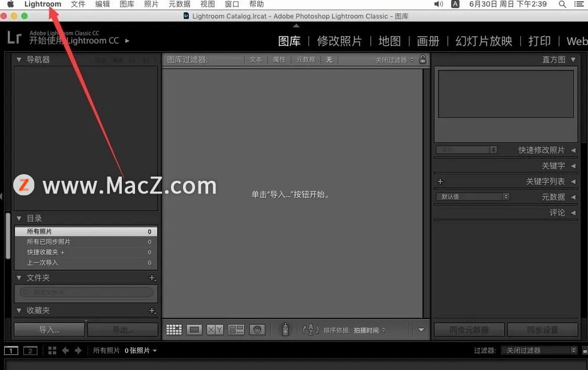Select 所有已同步照片 in catalog
588x370 pixels.
(x=86, y=242)
